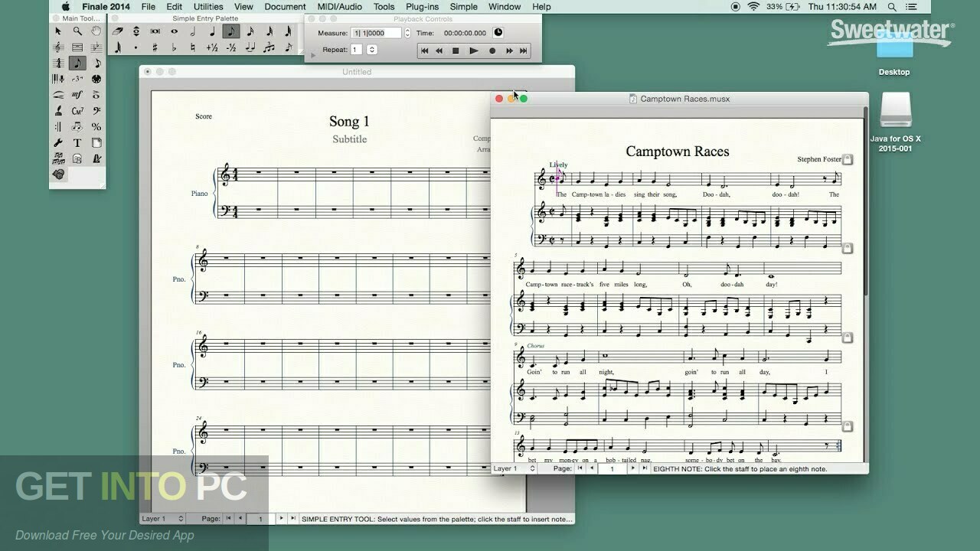
Task: Select the Page Layout tool
Action: tap(96, 142)
